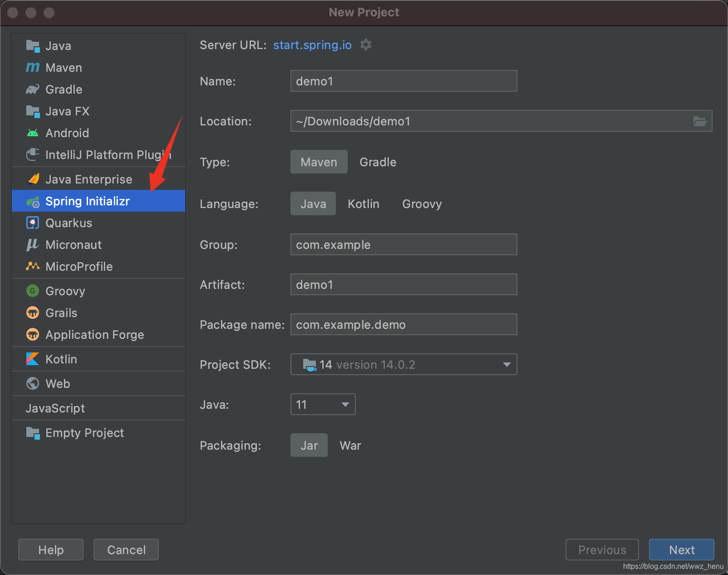Click the Spring Initializr leaf icon
This screenshot has height=575, width=728.
(x=33, y=202)
